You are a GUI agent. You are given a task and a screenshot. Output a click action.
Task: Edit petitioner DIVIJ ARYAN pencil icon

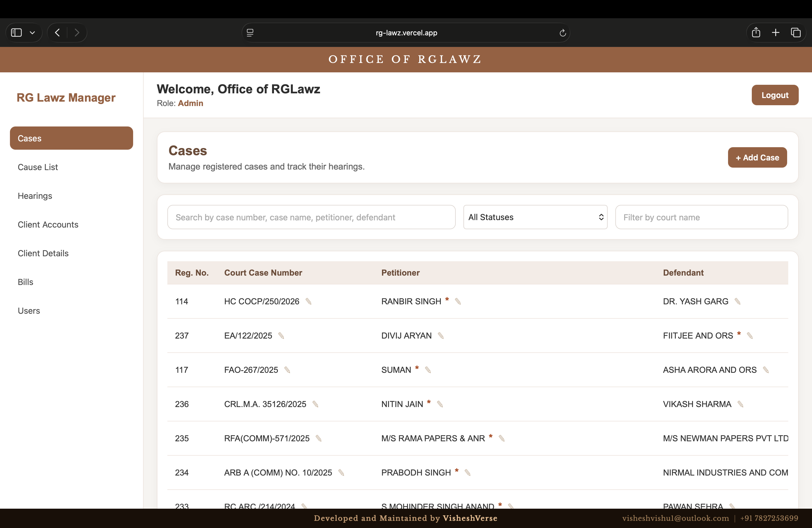pos(441,336)
